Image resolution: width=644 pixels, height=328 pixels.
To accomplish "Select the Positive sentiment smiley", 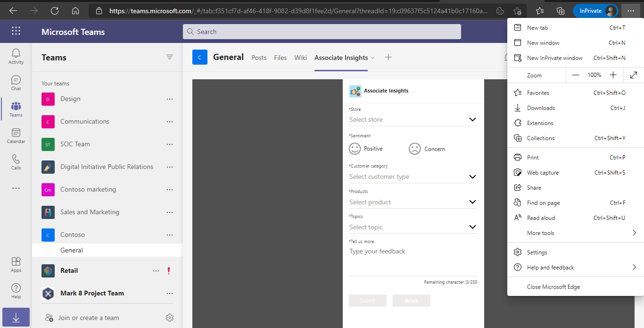I will 355,149.
